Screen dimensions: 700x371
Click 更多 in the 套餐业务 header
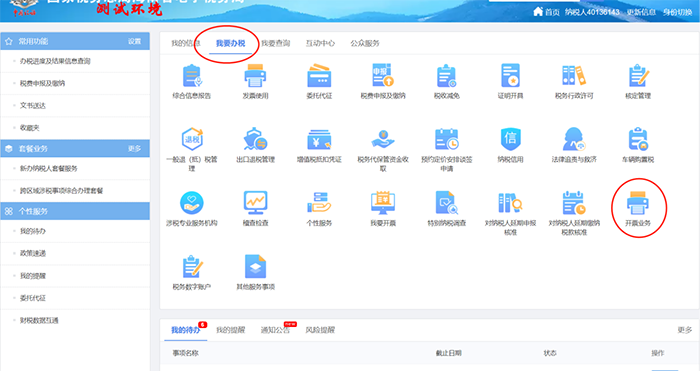tap(134, 149)
